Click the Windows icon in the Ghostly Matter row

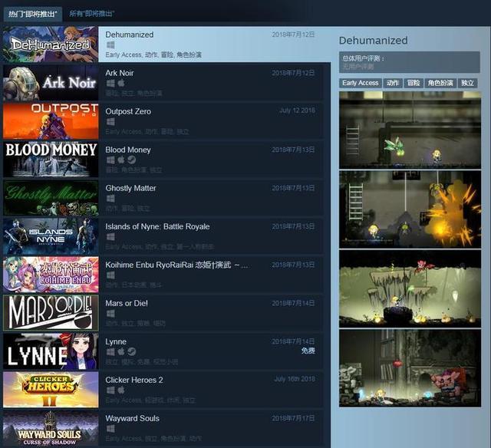(x=110, y=199)
